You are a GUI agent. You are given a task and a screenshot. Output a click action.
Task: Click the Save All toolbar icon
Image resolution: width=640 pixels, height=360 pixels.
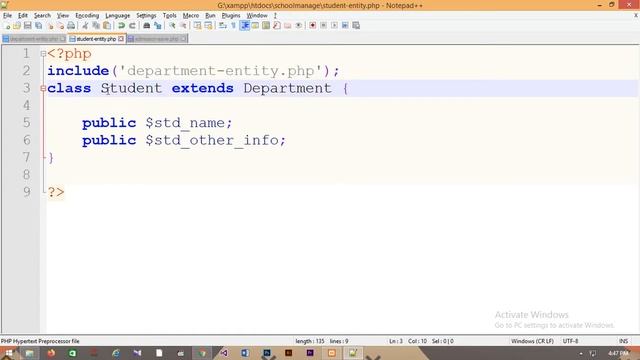click(38, 26)
